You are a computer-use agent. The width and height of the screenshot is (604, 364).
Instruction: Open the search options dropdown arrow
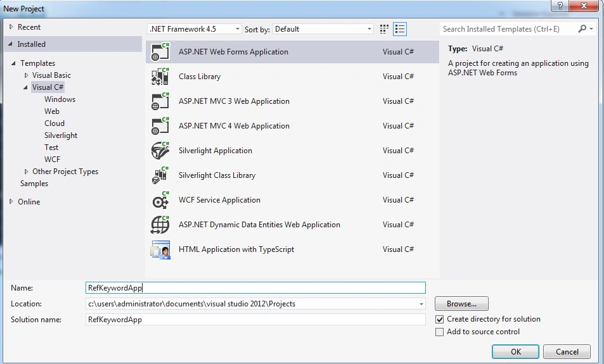click(x=591, y=29)
